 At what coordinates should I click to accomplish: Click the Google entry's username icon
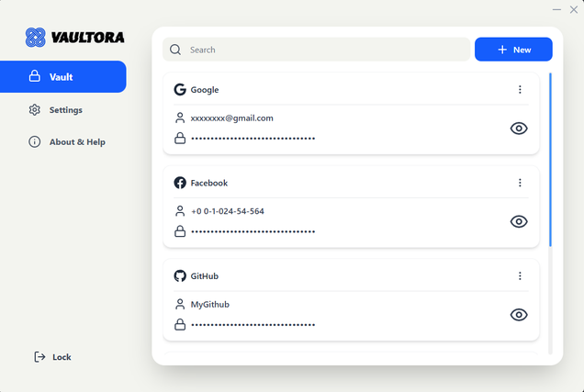[180, 118]
